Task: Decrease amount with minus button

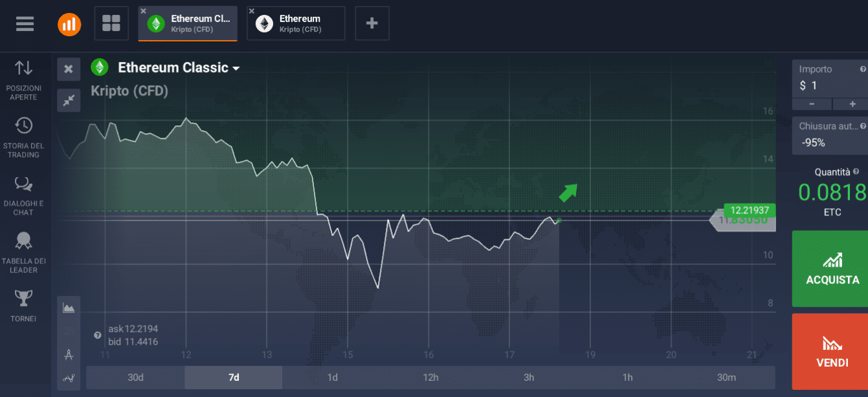Action: tap(812, 104)
